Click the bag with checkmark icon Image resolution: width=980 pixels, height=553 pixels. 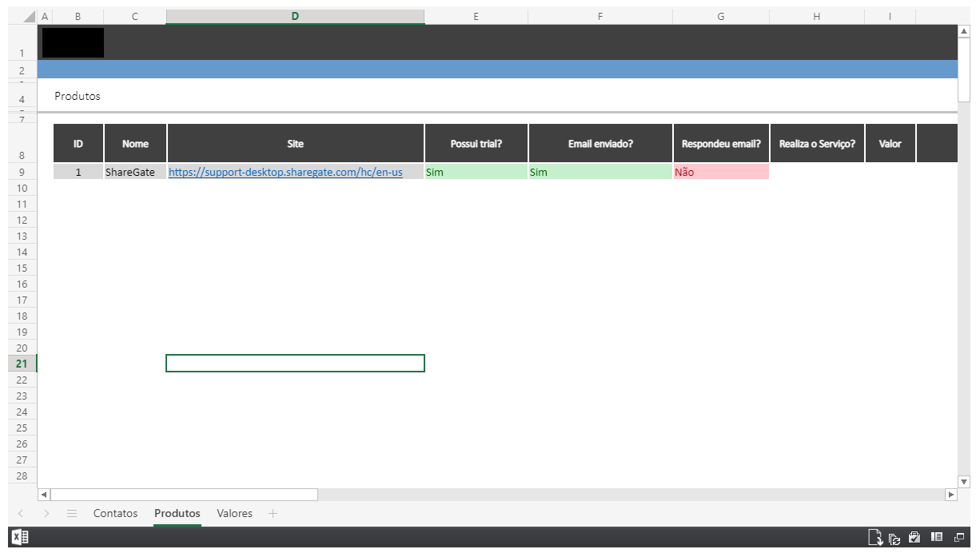[915, 538]
